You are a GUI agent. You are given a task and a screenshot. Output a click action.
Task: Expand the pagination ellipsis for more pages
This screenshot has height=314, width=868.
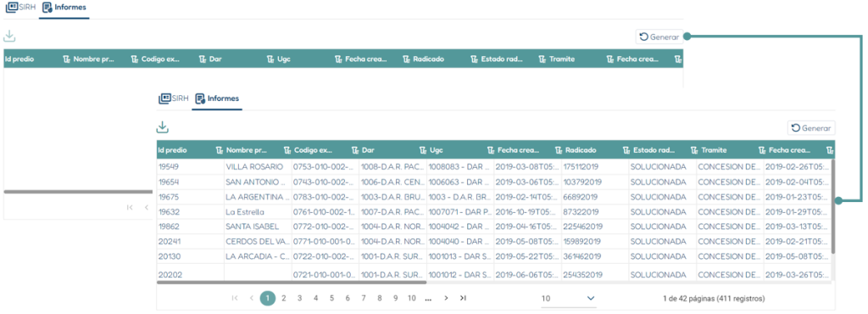[x=428, y=298]
